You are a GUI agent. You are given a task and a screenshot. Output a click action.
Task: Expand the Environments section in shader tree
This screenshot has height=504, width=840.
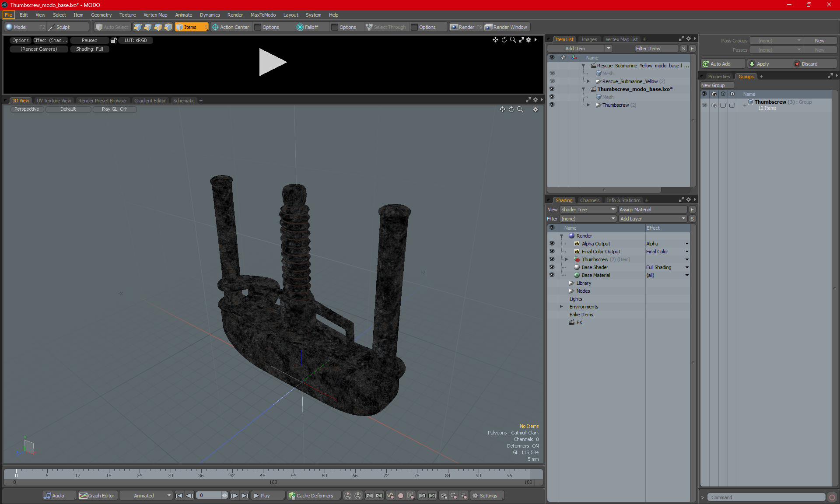562,307
